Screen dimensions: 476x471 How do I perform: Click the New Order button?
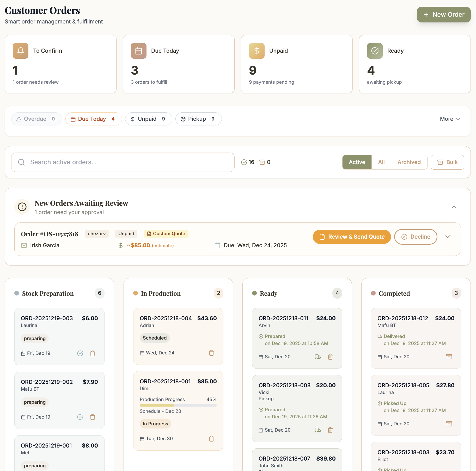coord(443,15)
